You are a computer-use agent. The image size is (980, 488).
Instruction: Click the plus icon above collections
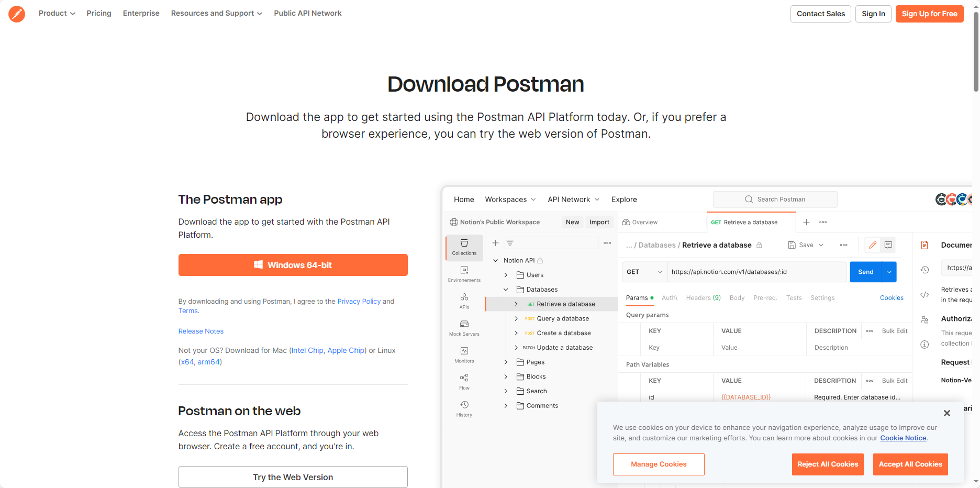click(x=495, y=243)
